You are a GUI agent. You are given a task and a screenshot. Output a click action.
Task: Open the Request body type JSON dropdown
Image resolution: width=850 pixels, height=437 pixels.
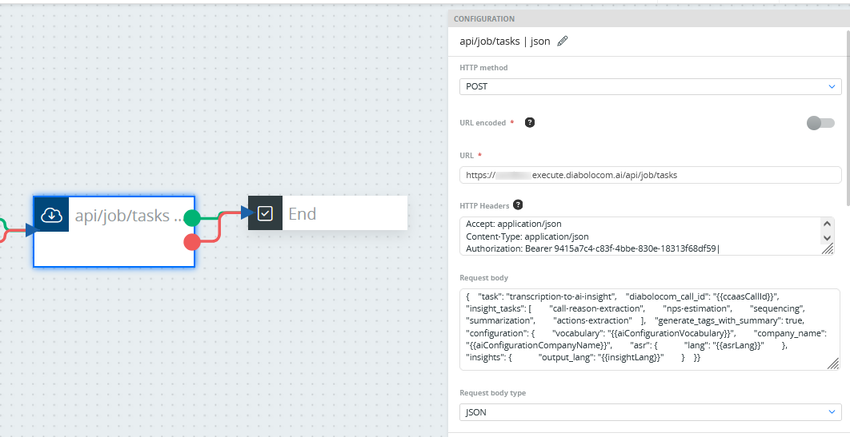[x=650, y=412]
